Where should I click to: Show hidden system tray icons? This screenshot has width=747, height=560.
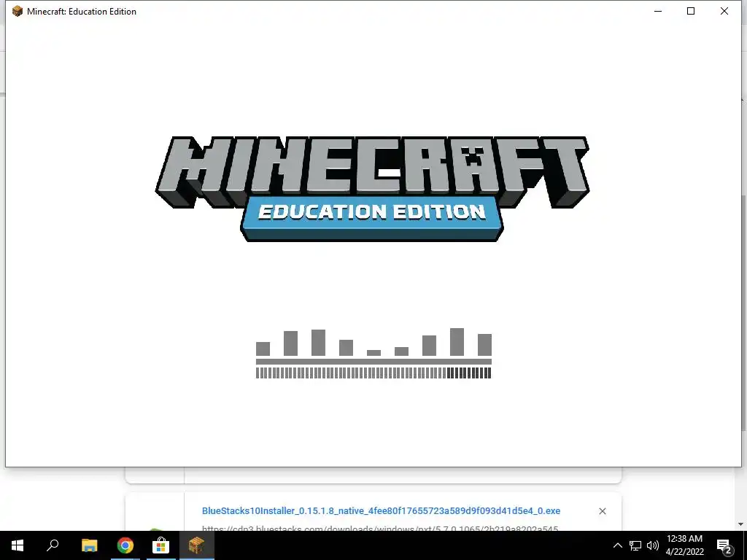click(617, 545)
